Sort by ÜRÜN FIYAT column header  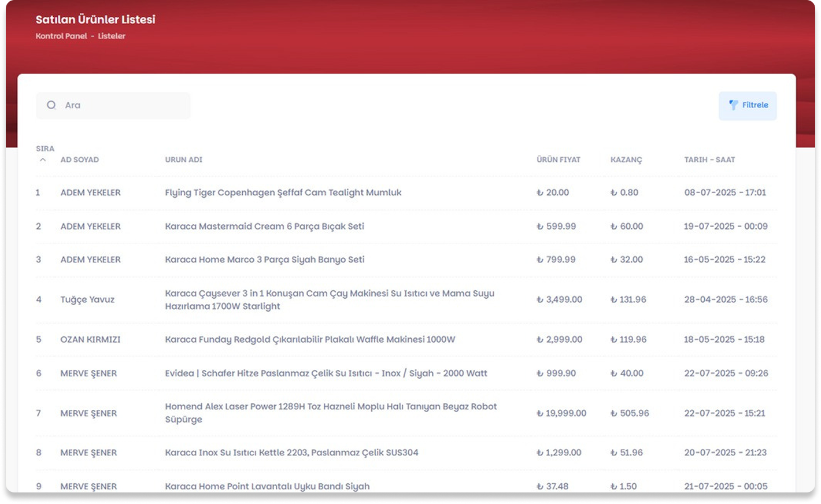click(x=558, y=160)
